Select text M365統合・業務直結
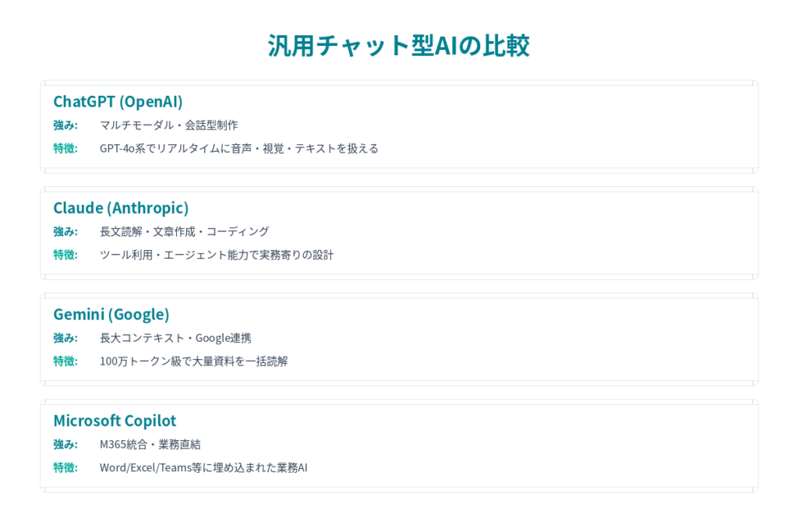Image resolution: width=798 pixels, height=532 pixels. coord(150,444)
